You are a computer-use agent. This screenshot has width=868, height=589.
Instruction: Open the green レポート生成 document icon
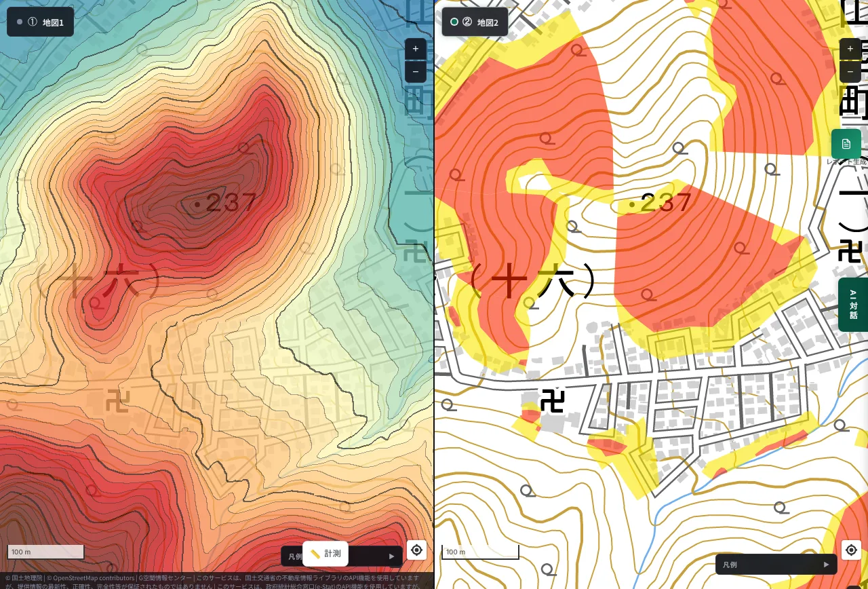tap(846, 144)
